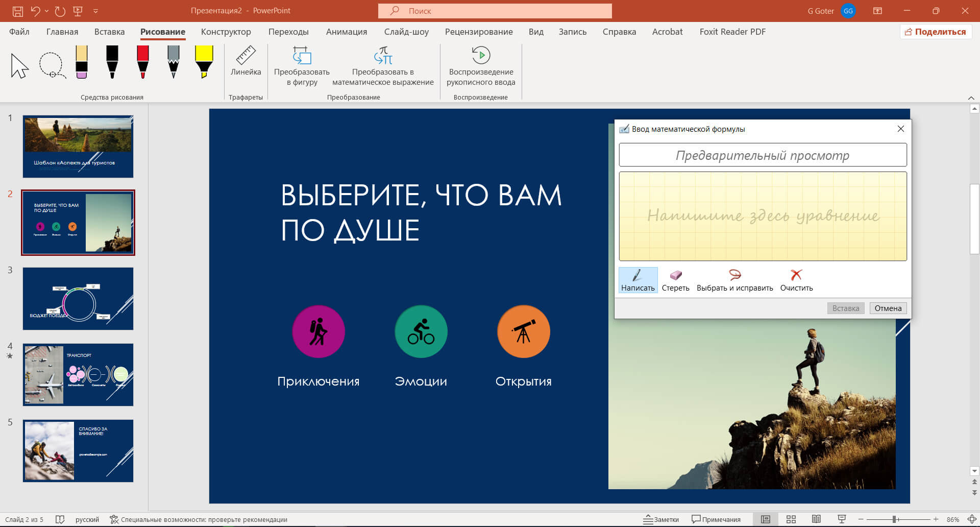The width and height of the screenshot is (980, 527).
Task: Open the Конструктор tab
Action: tap(226, 32)
